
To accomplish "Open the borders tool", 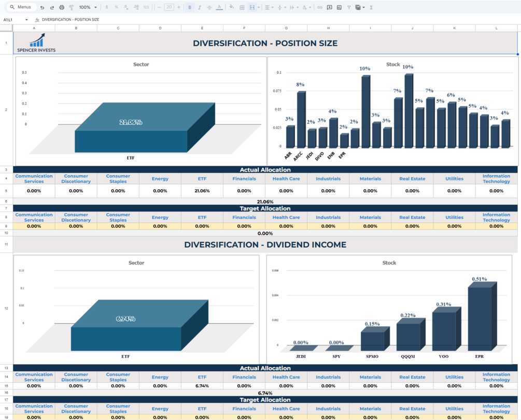I will point(242,7).
